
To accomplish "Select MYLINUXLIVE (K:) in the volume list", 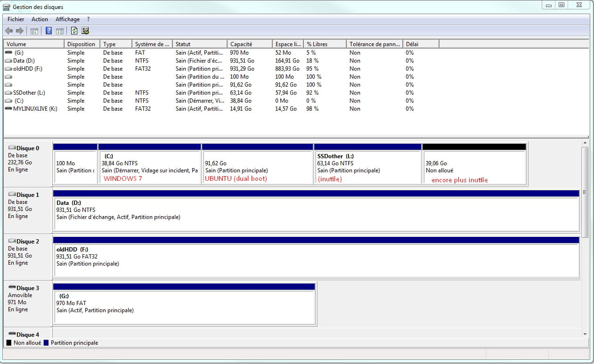I will point(35,109).
